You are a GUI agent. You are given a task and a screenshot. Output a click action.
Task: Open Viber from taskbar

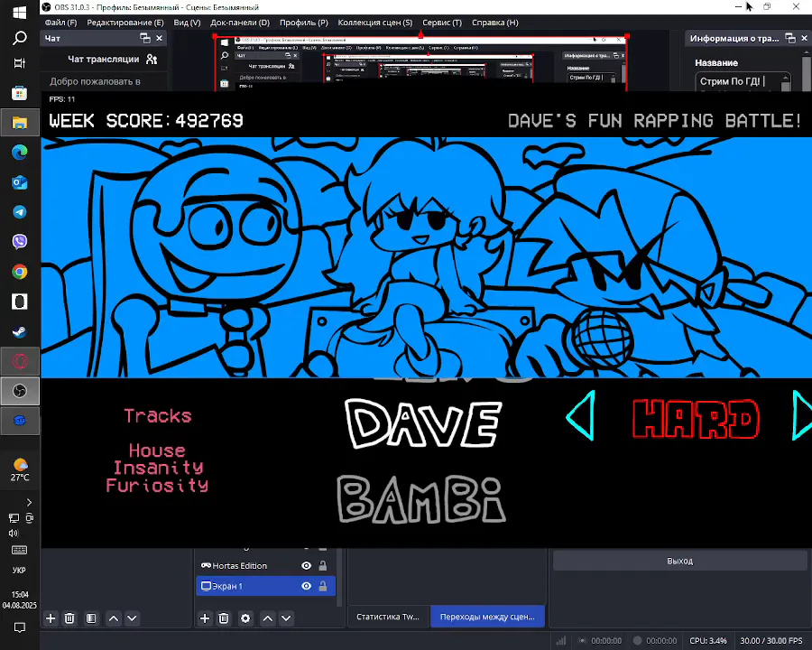click(x=20, y=242)
